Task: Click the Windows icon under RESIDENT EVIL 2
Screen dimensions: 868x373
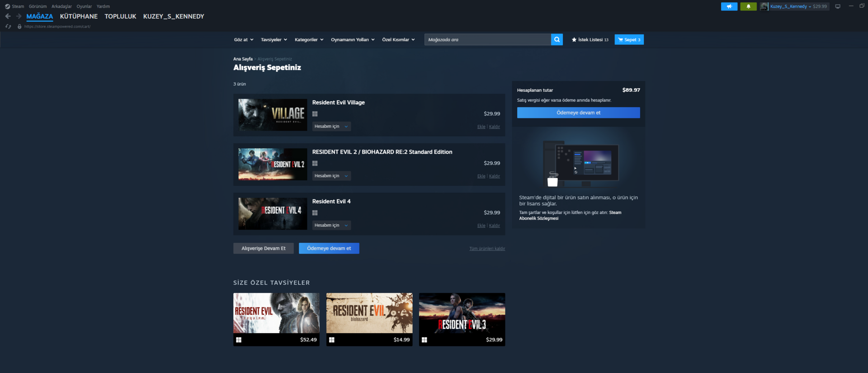Action: [315, 163]
